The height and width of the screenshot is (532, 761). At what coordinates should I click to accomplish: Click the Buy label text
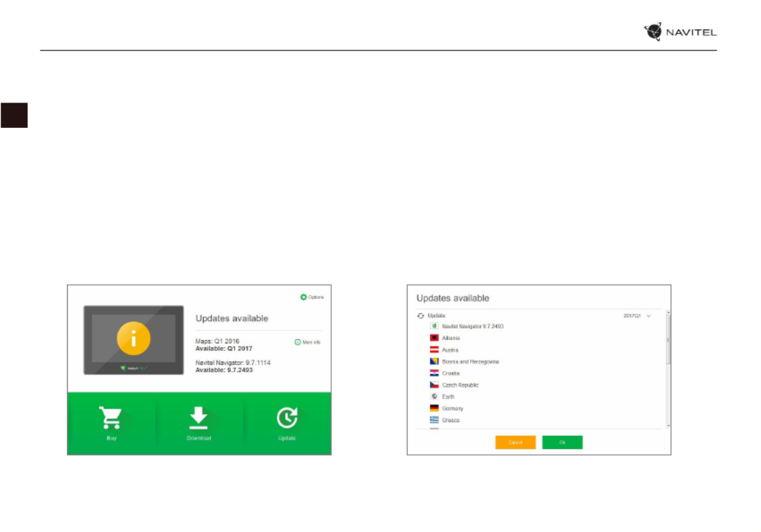tap(111, 438)
